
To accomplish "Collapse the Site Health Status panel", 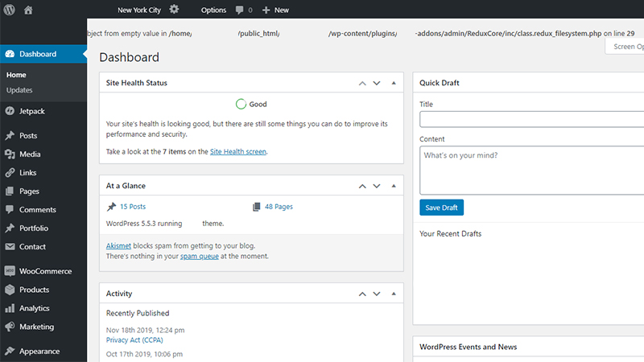I will 394,83.
